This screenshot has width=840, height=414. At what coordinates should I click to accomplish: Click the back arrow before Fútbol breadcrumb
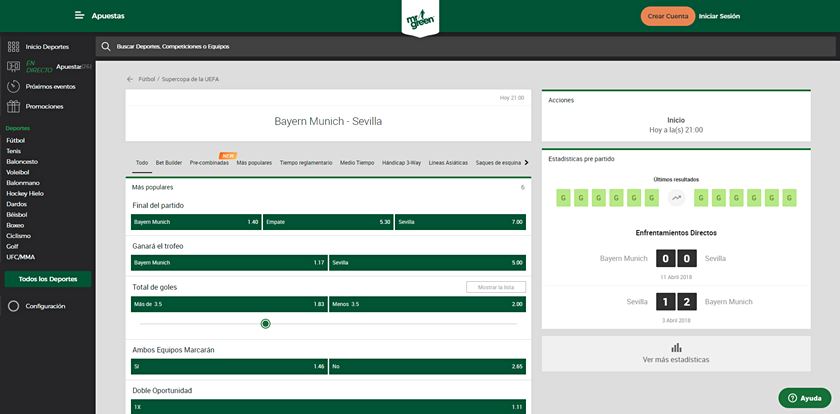pos(130,79)
